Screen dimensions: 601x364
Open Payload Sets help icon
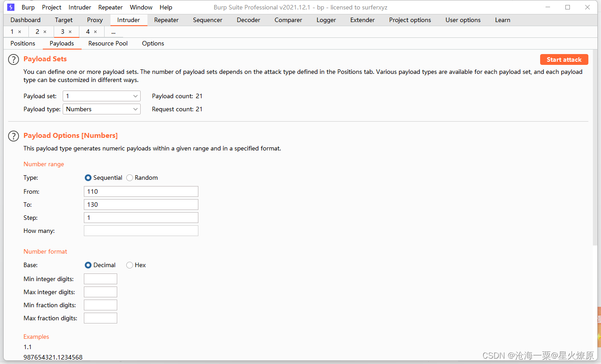14,59
